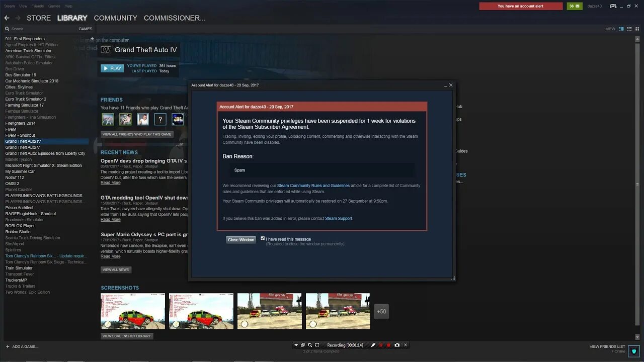Image resolution: width=644 pixels, height=362 pixels.
Task: Open the Games menu
Action: [54, 6]
